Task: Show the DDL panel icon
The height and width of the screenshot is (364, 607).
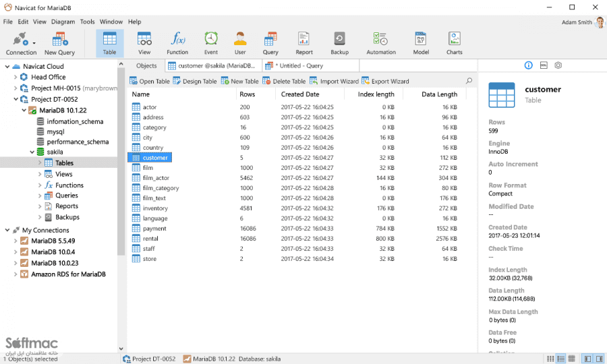Action: pyautogui.click(x=544, y=65)
